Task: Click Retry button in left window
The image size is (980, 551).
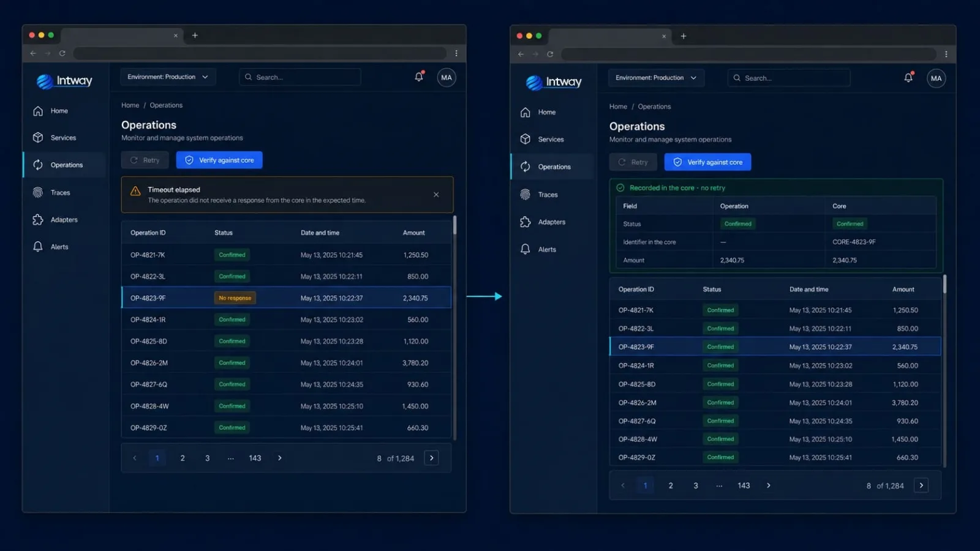Action: [145, 160]
